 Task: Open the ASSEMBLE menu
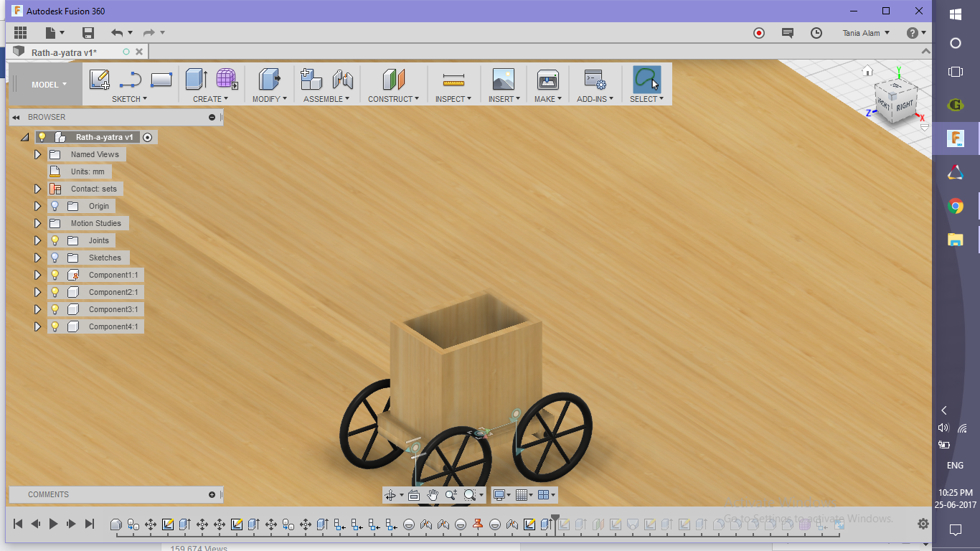(326, 99)
